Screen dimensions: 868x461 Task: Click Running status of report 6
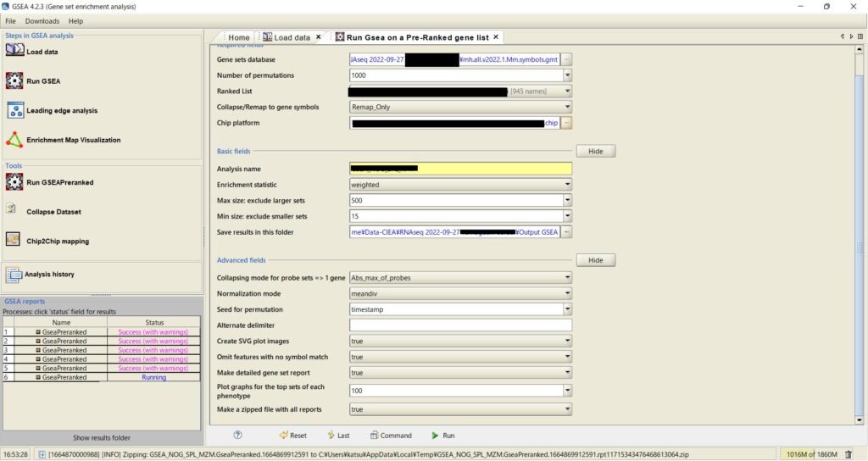pyautogui.click(x=153, y=377)
